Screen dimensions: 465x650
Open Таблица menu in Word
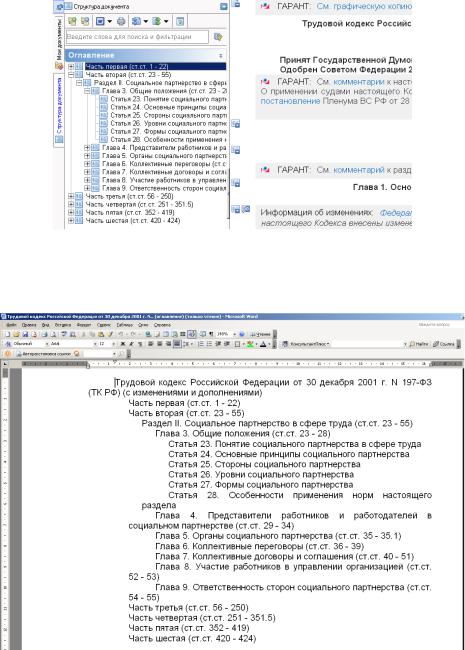(x=124, y=325)
